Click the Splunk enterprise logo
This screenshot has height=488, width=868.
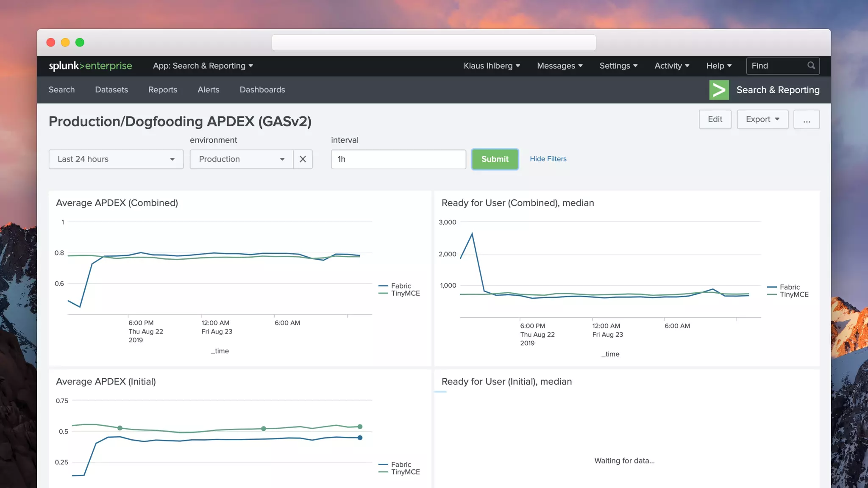click(90, 66)
